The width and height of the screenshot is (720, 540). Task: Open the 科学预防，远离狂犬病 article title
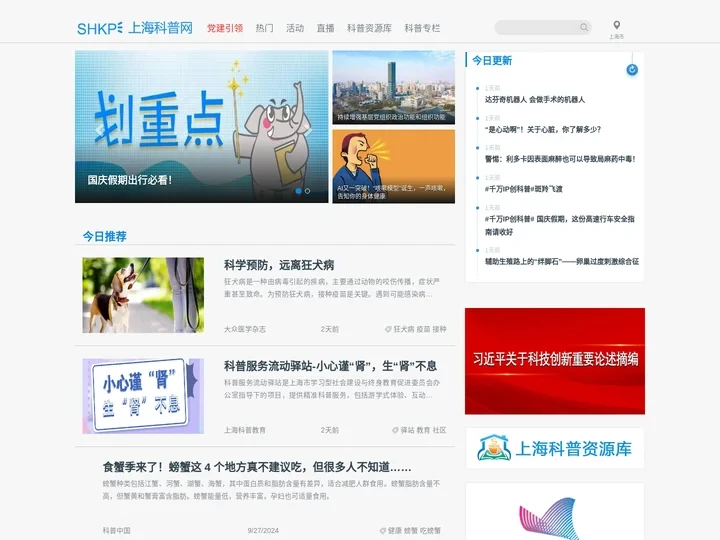pyautogui.click(x=279, y=265)
